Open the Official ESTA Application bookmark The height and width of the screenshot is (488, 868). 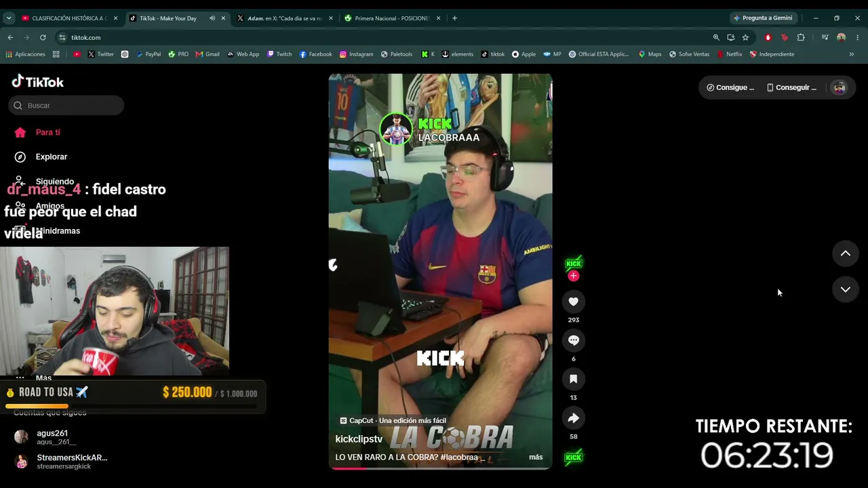tap(599, 54)
